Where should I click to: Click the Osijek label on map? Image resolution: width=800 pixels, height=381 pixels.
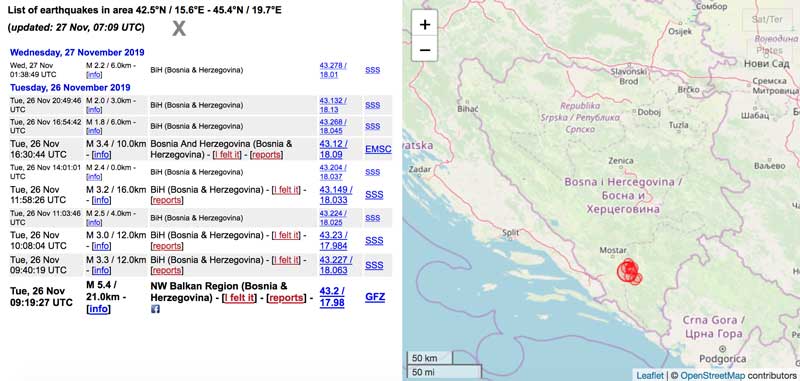(680, 31)
